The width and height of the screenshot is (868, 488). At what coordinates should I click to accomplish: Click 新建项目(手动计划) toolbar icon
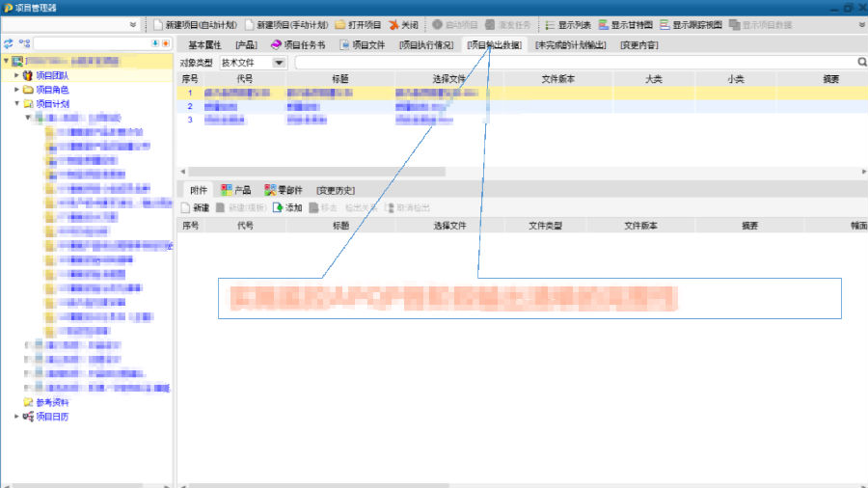click(250, 25)
